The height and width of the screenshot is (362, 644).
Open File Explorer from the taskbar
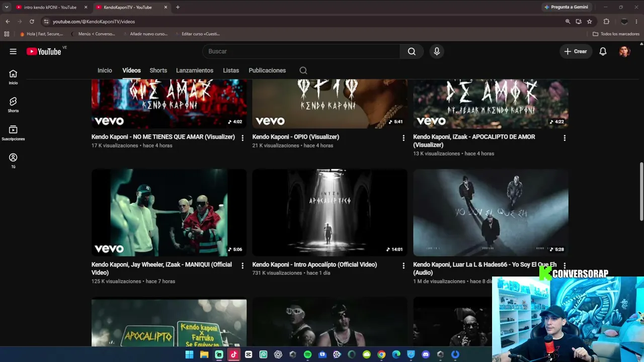pos(204,354)
